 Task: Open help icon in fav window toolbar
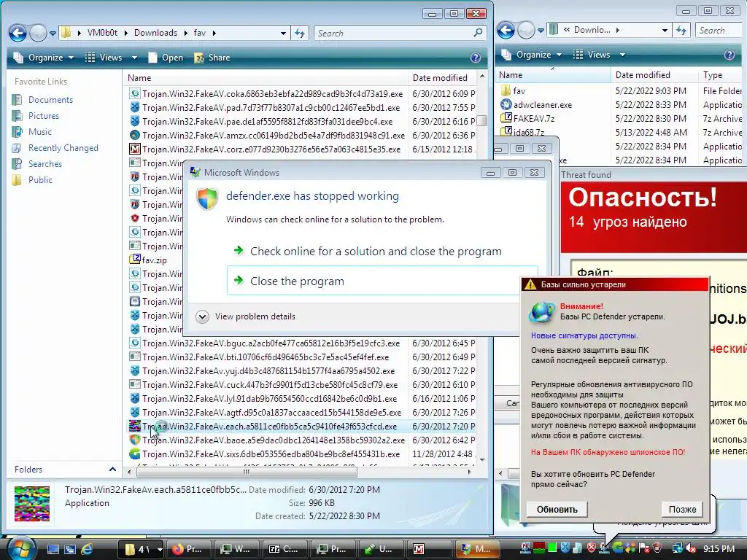[476, 58]
